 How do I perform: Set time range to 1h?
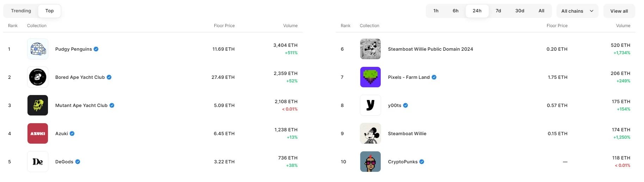436,11
